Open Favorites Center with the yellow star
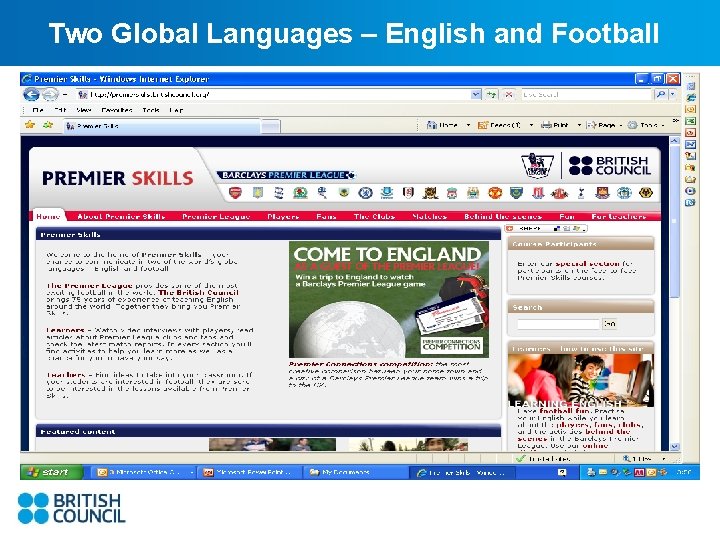Viewport: 720px width, 540px height. tap(30, 125)
